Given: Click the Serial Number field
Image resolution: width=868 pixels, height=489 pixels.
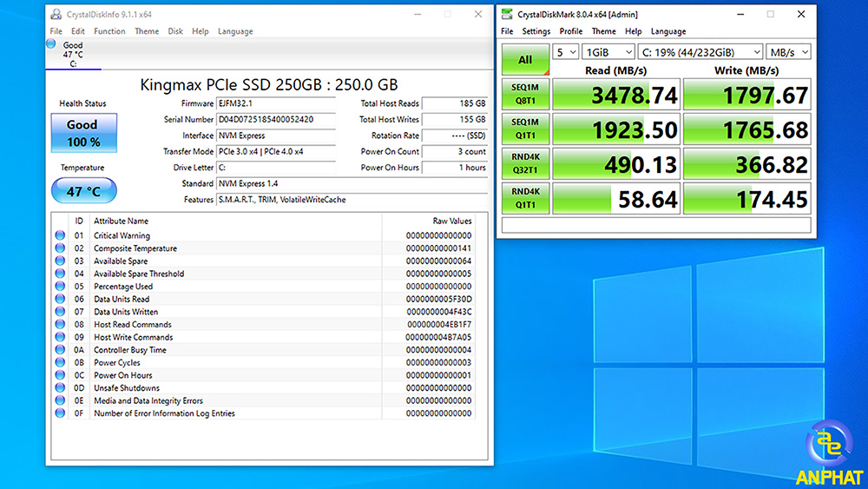Looking at the screenshot, I should pyautogui.click(x=276, y=120).
